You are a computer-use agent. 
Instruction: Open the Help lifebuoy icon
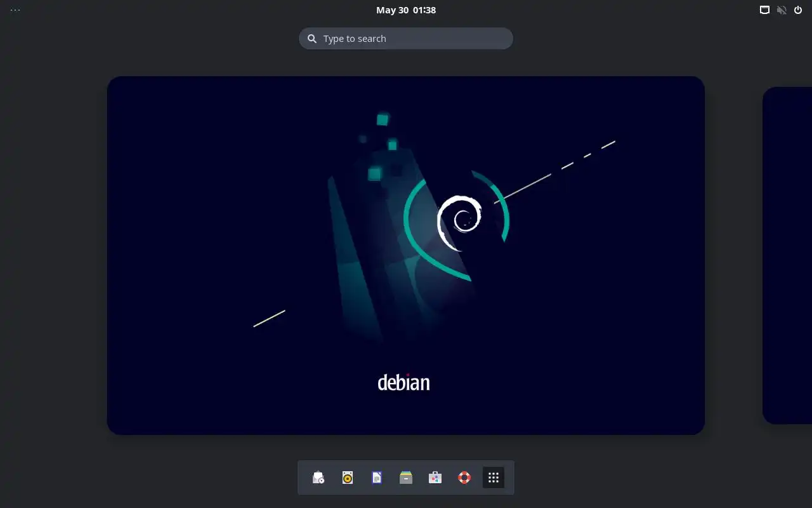[x=464, y=478]
